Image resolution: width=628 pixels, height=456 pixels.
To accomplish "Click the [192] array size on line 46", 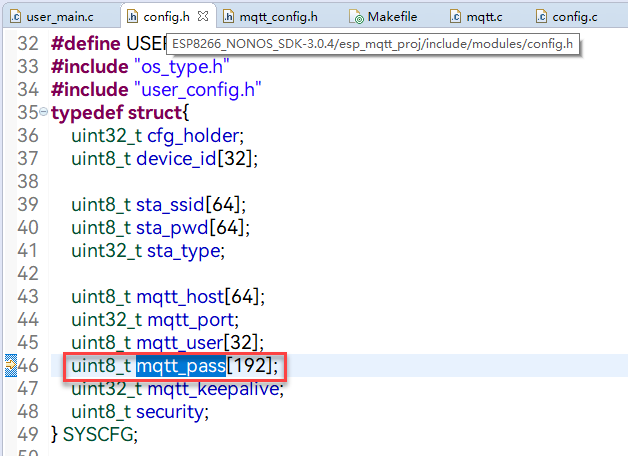I will point(250,366).
